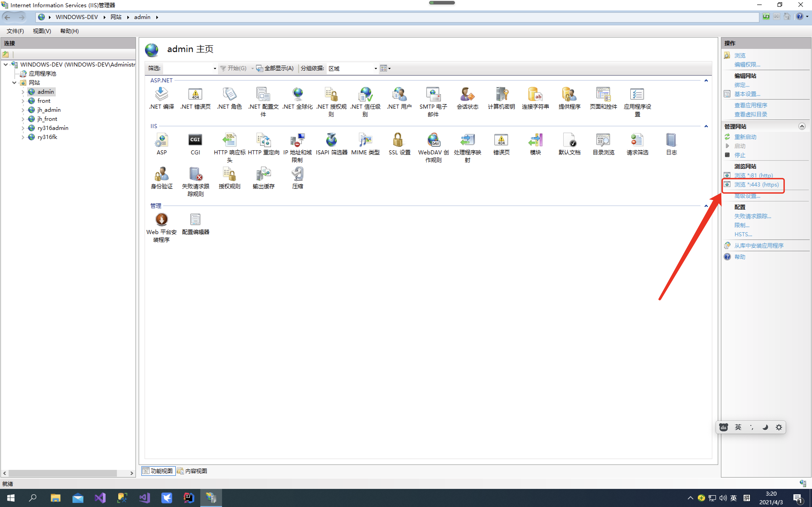Open the 视图(V) menu

pos(42,31)
